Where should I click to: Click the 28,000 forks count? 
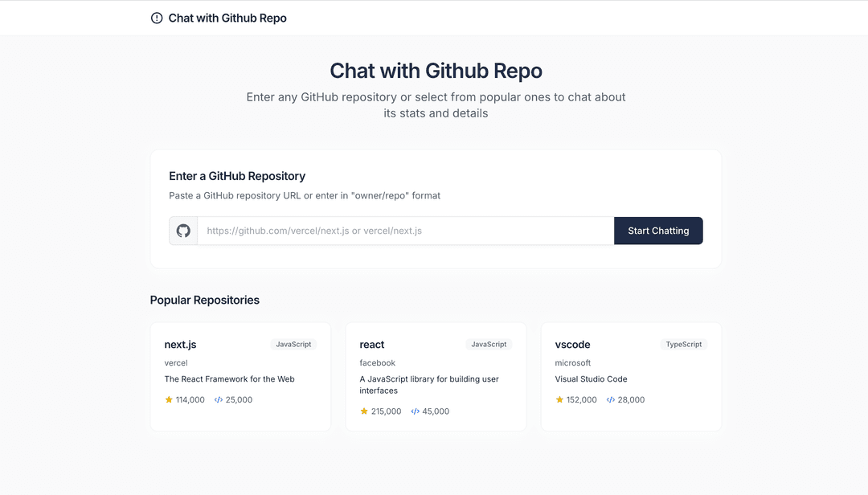tap(631, 399)
